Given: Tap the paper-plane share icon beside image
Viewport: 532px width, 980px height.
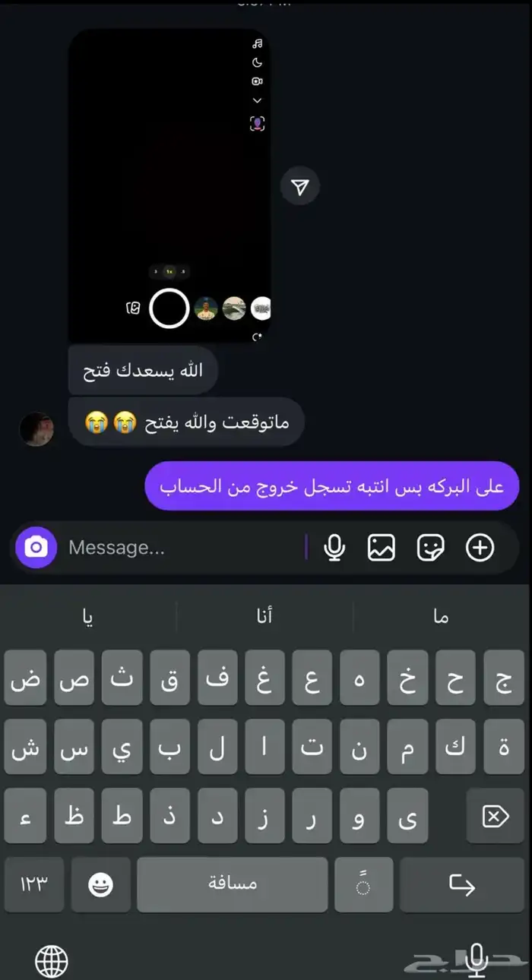Looking at the screenshot, I should 300,187.
